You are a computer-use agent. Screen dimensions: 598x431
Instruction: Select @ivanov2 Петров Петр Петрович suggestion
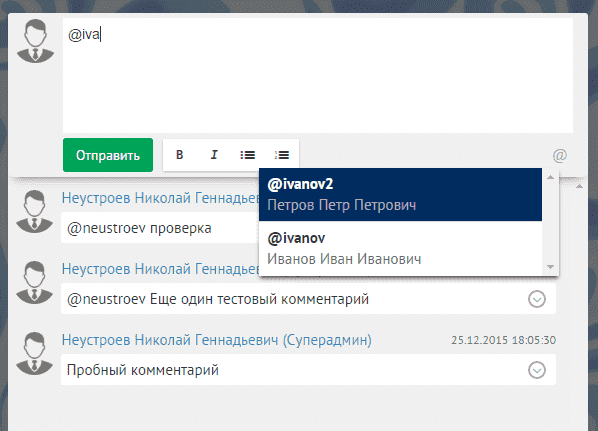click(400, 195)
